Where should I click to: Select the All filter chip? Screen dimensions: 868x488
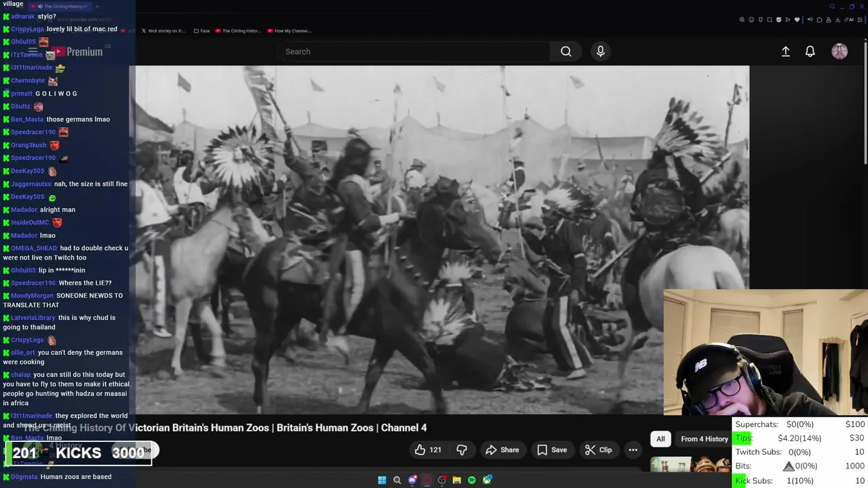[660, 439]
